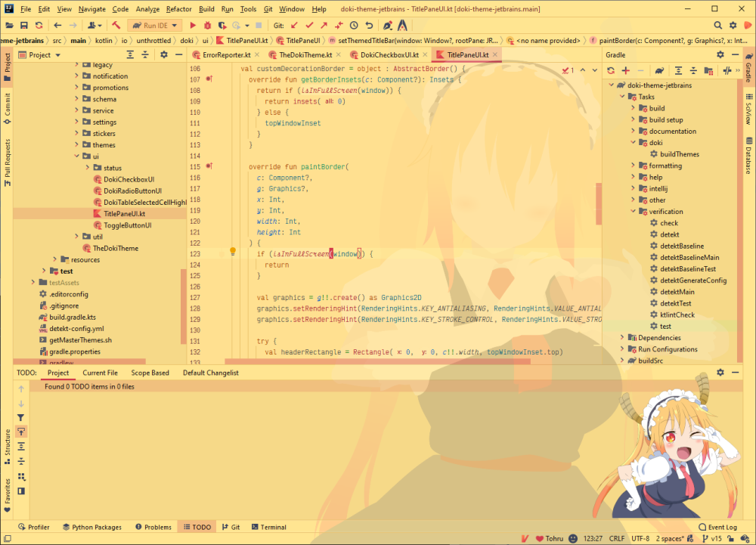
Task: Open the Problems tool window
Action: [153, 527]
